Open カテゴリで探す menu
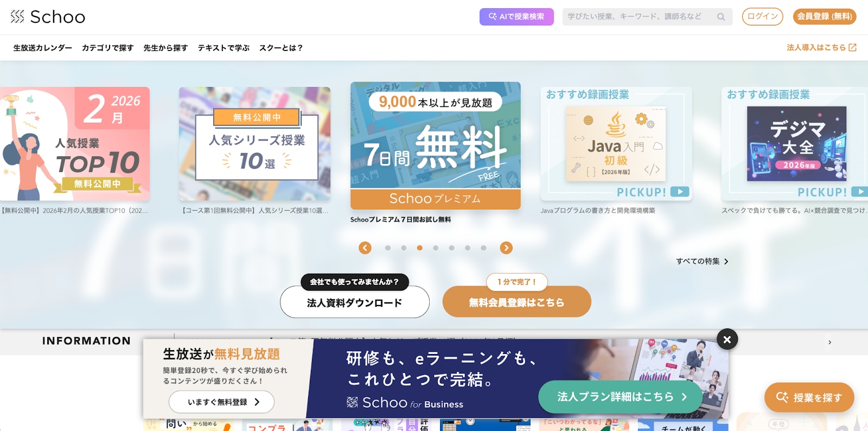Image resolution: width=868 pixels, height=431 pixels. point(107,48)
